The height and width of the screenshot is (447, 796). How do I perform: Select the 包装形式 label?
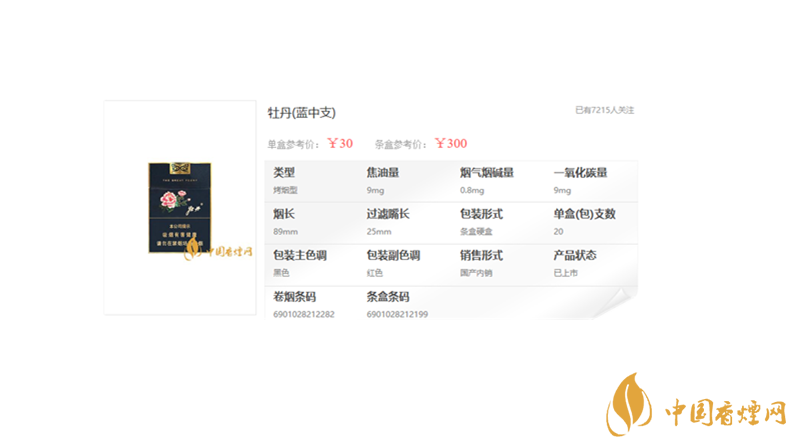click(481, 214)
